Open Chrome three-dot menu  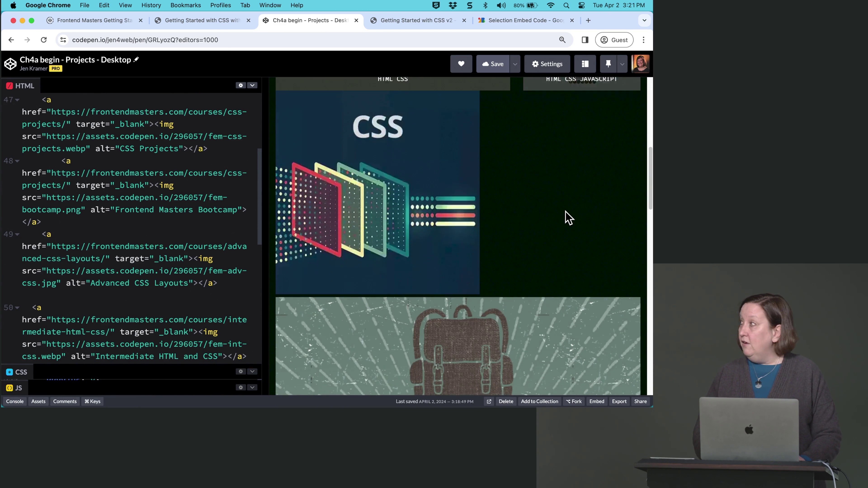644,40
